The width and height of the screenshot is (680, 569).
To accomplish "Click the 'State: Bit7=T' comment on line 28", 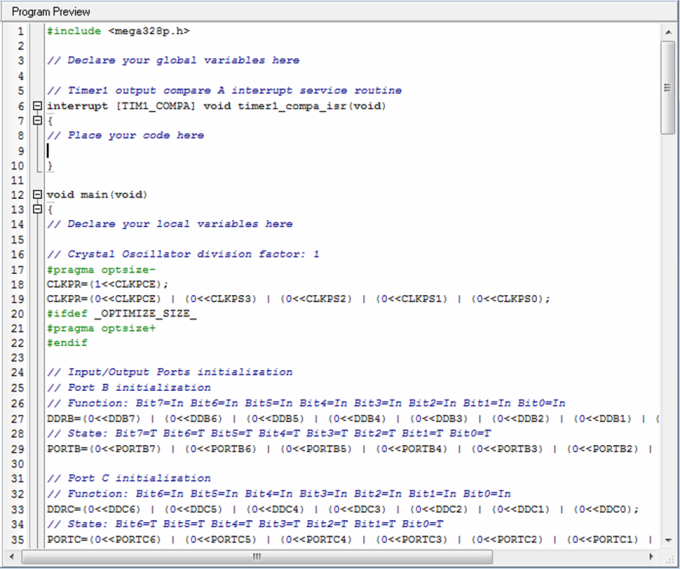I will pyautogui.click(x=269, y=433).
